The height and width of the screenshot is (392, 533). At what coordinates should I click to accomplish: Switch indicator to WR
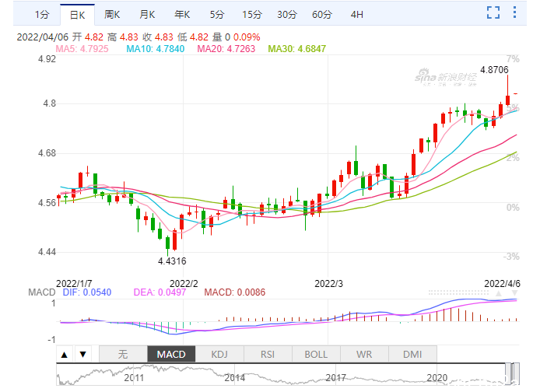point(364,355)
